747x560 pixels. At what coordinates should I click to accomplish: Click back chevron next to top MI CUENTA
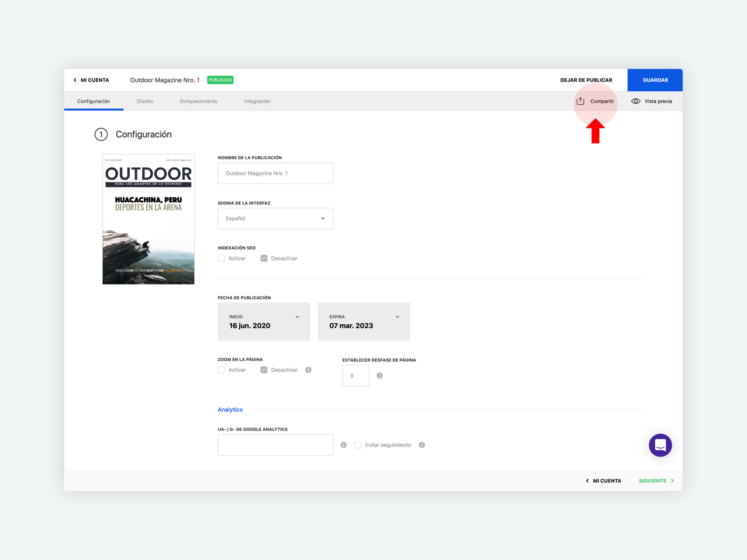(x=75, y=80)
